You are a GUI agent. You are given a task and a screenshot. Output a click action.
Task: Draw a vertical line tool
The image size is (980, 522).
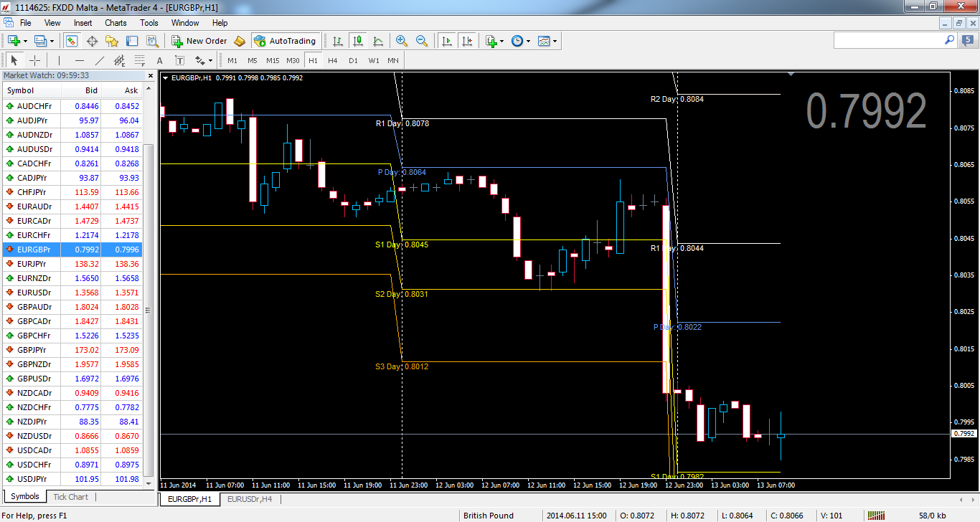click(59, 60)
